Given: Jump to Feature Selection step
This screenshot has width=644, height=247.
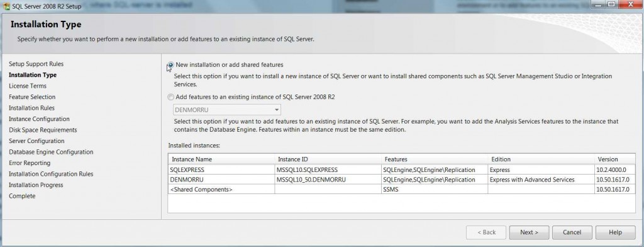Looking at the screenshot, I should click(x=32, y=97).
